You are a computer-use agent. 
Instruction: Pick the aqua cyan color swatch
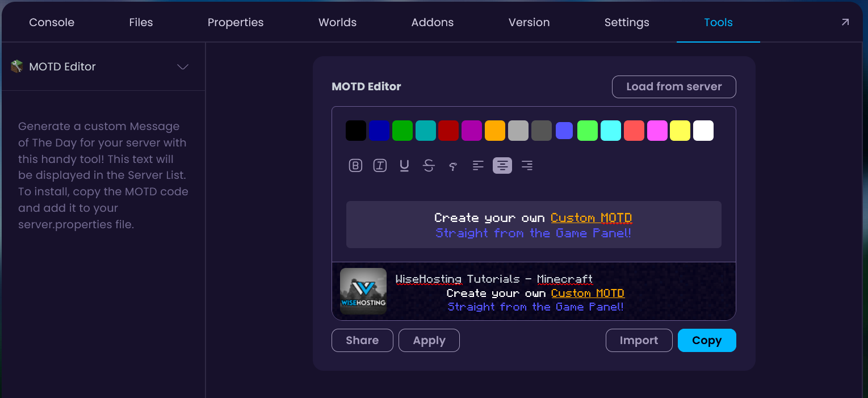[x=611, y=131]
